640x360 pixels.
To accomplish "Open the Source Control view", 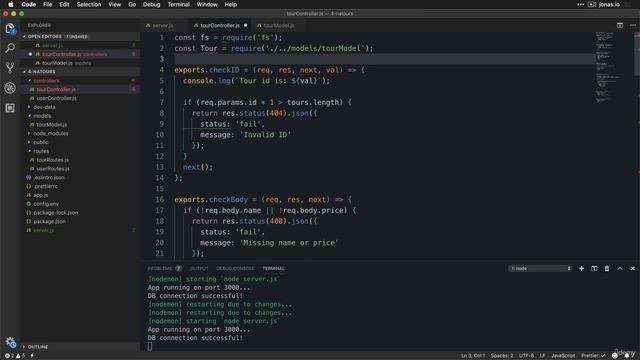I will [x=10, y=67].
